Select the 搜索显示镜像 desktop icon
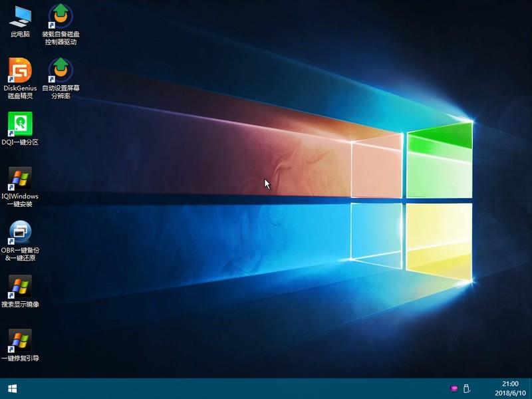Screen dimensions: 532x399 [20, 287]
